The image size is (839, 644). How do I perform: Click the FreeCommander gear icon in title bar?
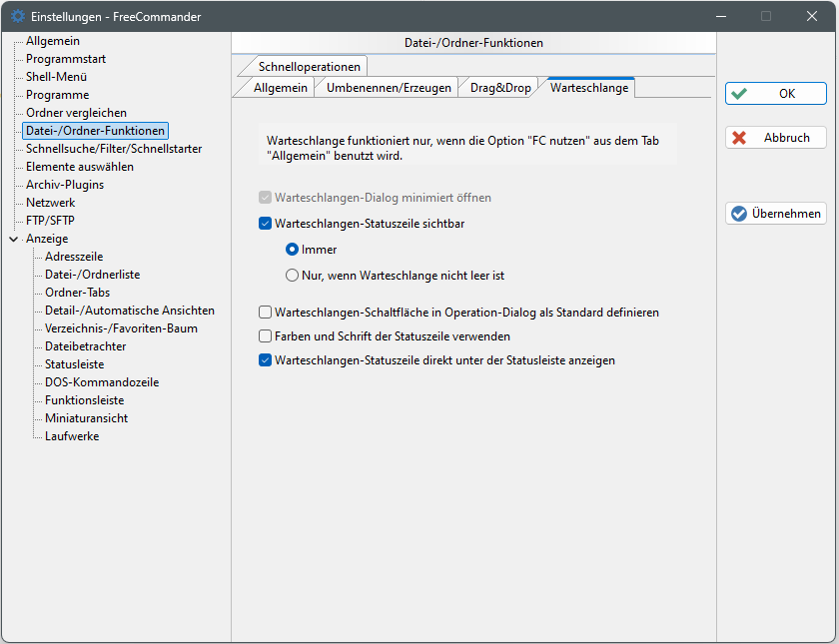[x=17, y=16]
